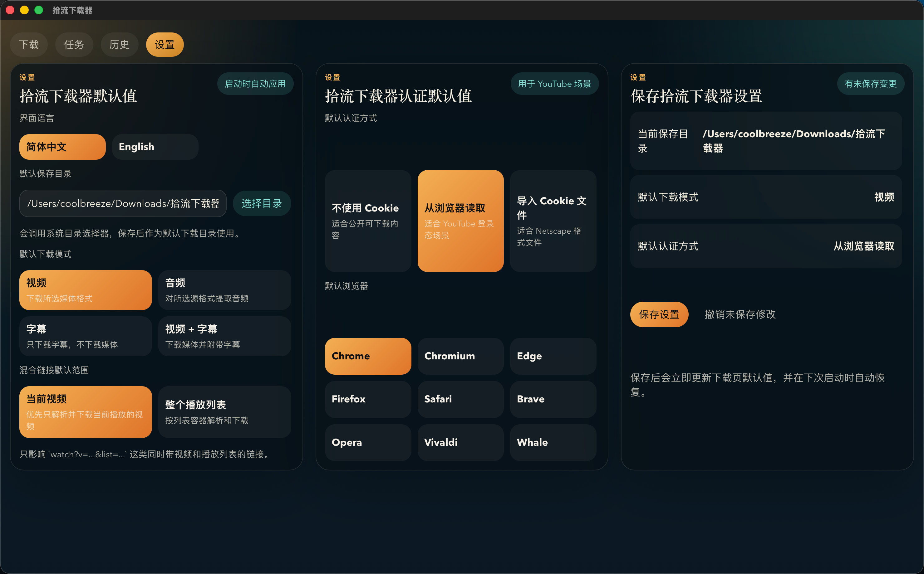
Task: Select Vivaldi as default browser
Action: 460,442
